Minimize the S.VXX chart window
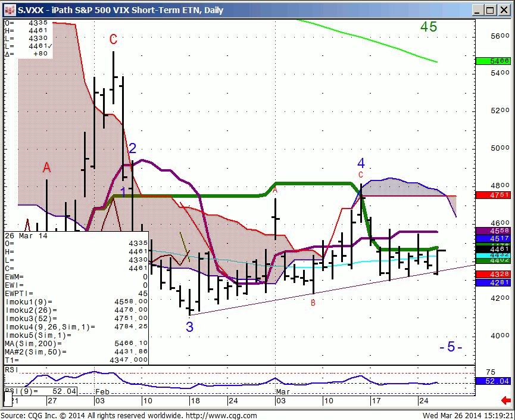 477,10
